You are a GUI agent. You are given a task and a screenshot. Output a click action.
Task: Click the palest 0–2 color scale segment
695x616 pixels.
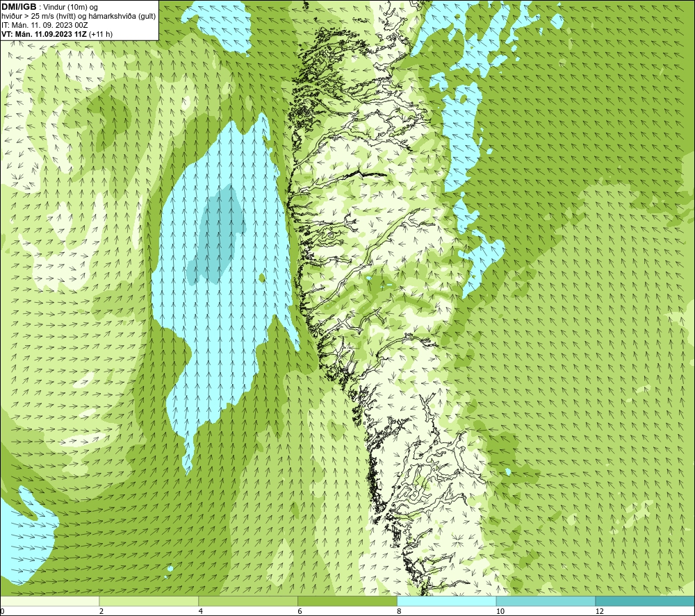[49, 601]
